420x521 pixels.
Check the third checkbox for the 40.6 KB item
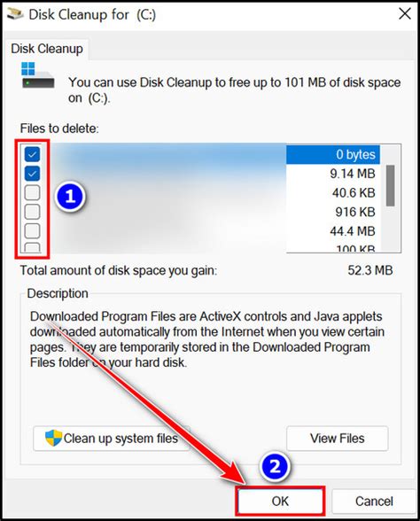pos(32,192)
